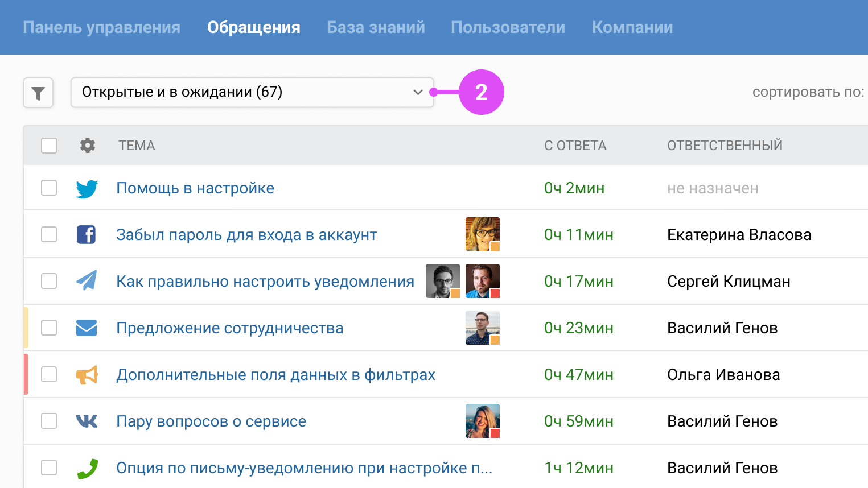This screenshot has width=868, height=488.
Task: Open the Telegram icon on notifications ticket
Action: 87,281
